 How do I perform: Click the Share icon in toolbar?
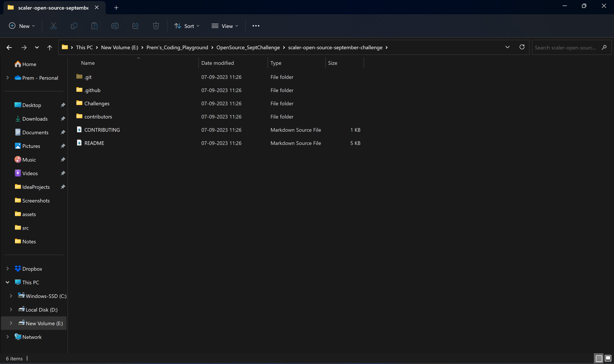pyautogui.click(x=135, y=26)
